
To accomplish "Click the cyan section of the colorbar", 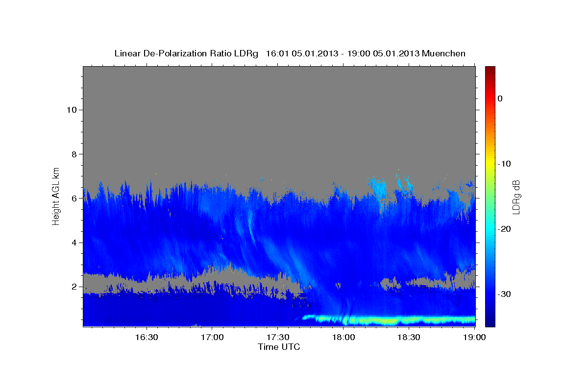I will (x=490, y=228).
